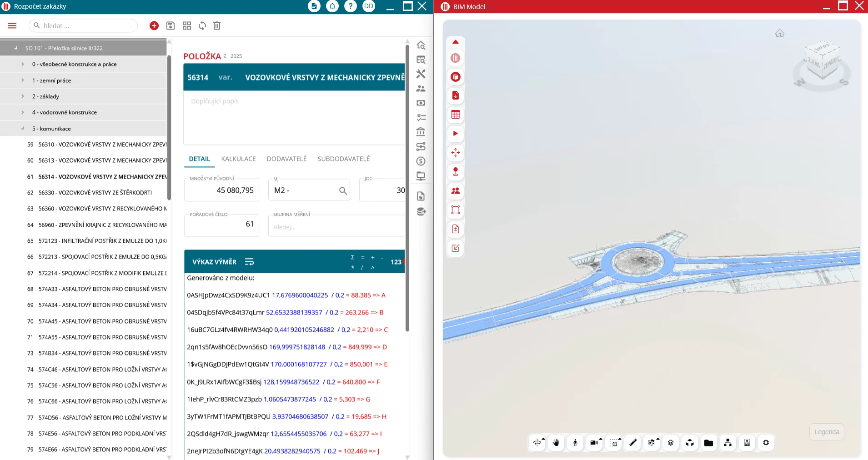Toggle the hamburger menu panel

[x=12, y=26]
